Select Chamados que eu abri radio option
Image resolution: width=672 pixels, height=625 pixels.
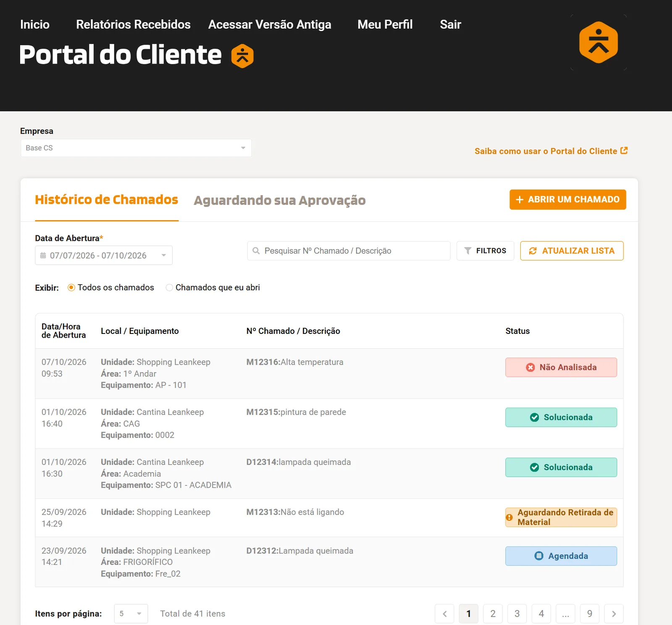[x=169, y=288]
